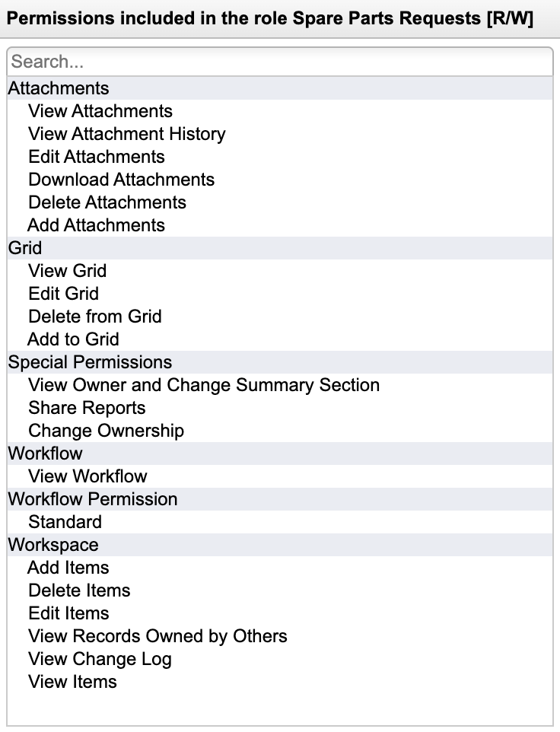This screenshot has width=560, height=732.
Task: Select View Attachments permission
Action: pyautogui.click(x=100, y=111)
